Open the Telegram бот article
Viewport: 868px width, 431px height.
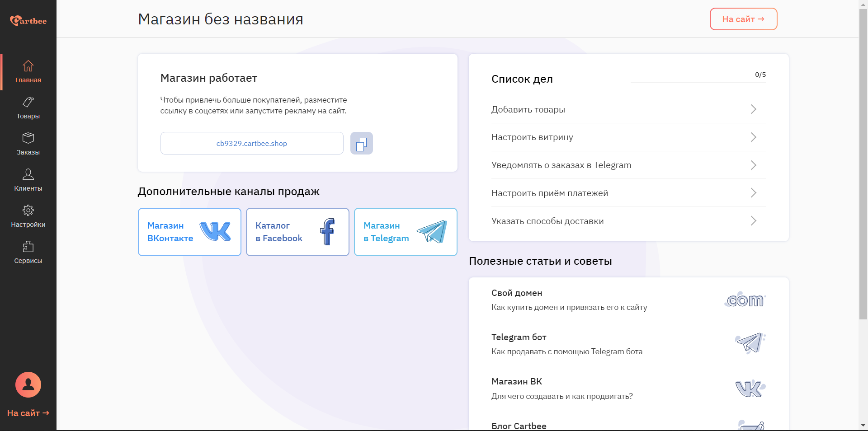628,344
